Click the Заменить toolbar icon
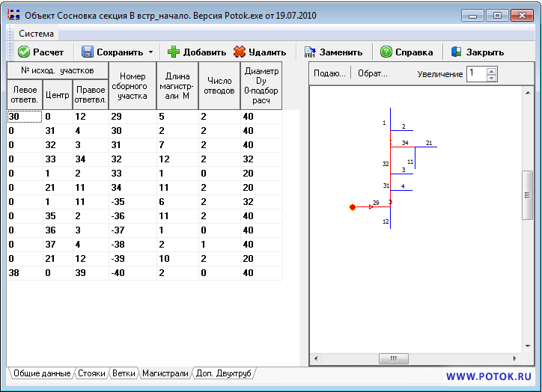 coord(310,52)
